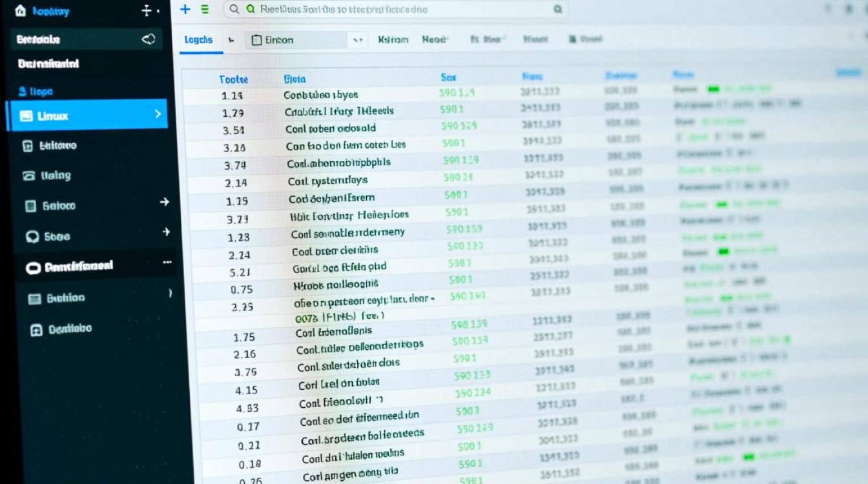Click the blue plus icon left of the search bar
Viewport: 868px width, 484px height.
(x=185, y=9)
